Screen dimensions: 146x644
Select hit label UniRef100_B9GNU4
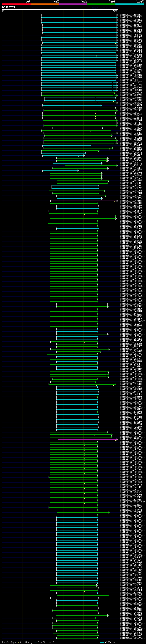131,47
